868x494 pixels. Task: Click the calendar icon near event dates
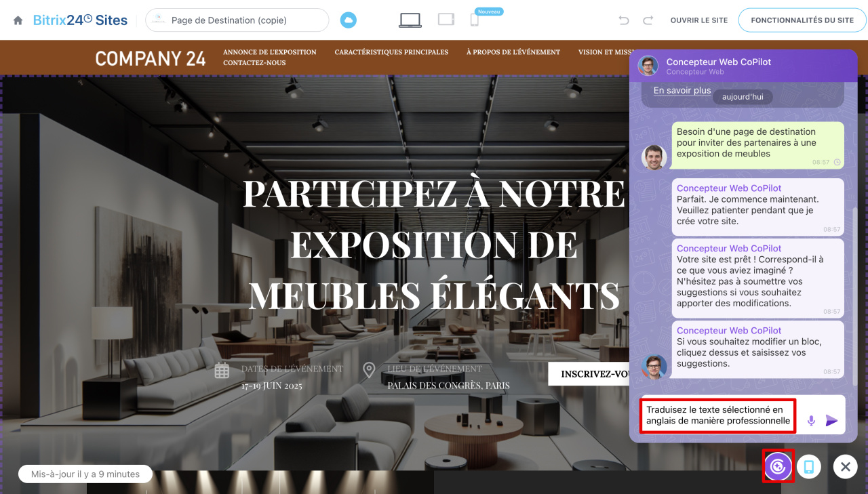(222, 370)
